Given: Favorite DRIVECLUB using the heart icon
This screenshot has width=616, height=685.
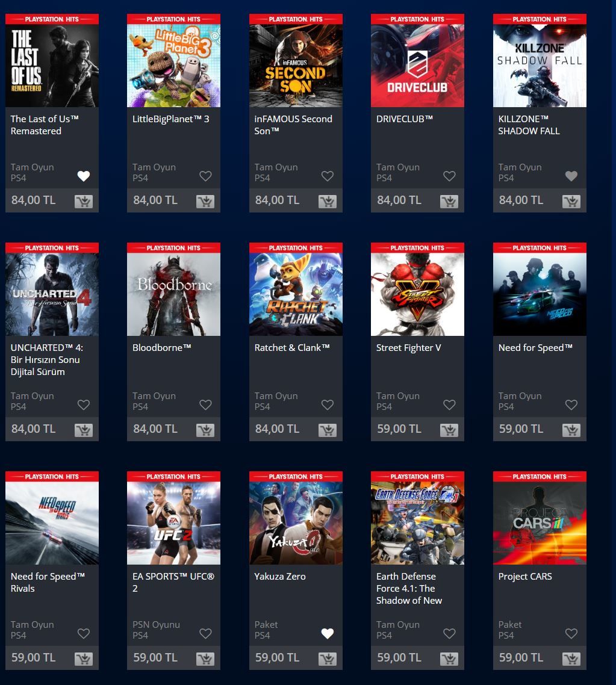Looking at the screenshot, I should click(449, 176).
